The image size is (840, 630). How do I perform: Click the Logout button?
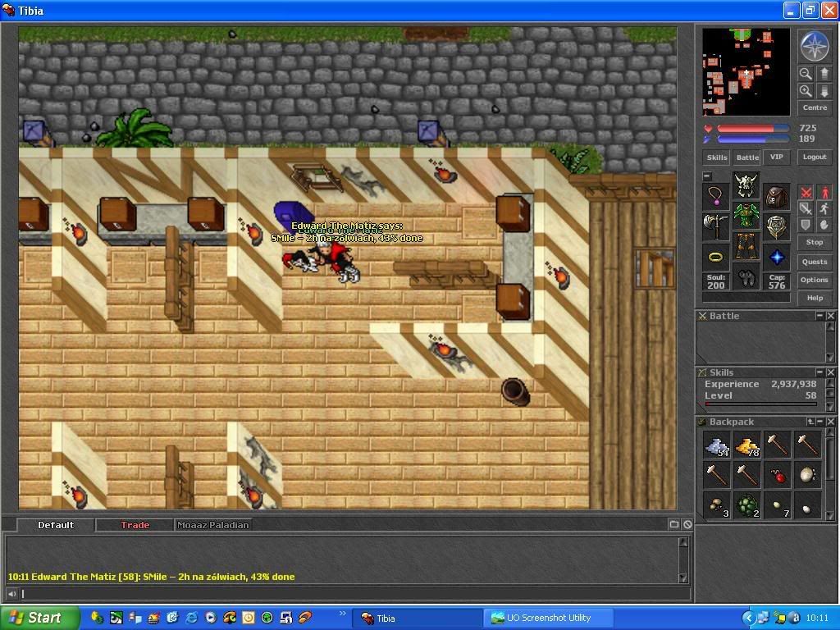[x=815, y=157]
